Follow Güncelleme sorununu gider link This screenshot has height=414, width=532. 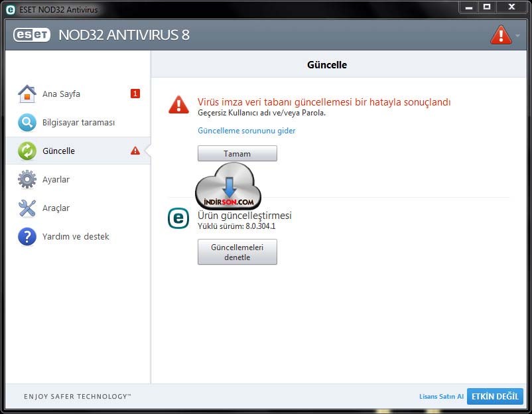point(246,131)
